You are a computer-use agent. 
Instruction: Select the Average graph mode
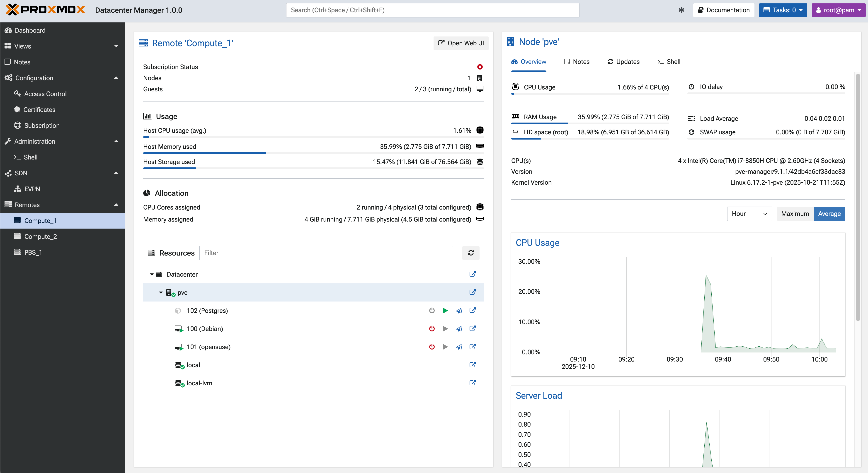pyautogui.click(x=829, y=214)
